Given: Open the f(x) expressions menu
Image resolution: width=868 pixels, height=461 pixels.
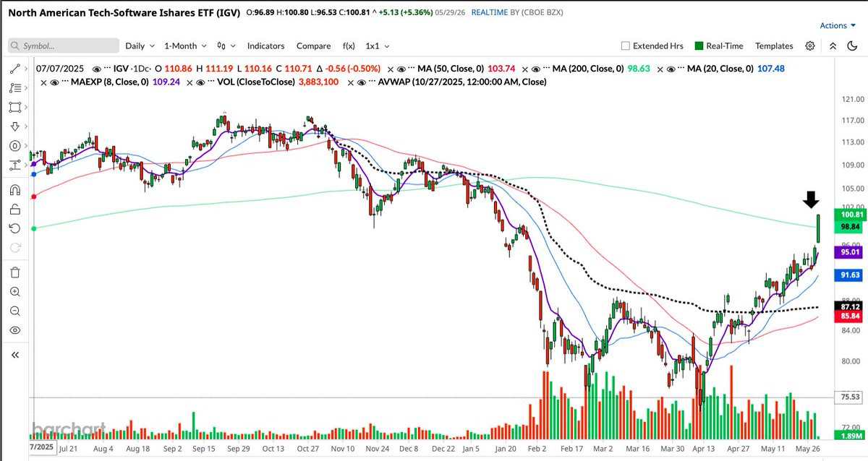Looking at the screenshot, I should tap(349, 46).
